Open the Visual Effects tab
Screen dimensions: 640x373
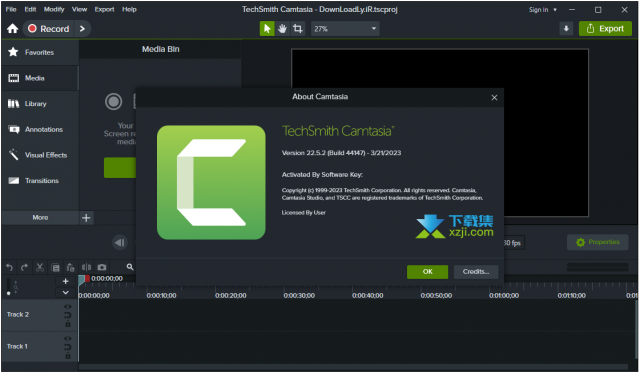pyautogui.click(x=40, y=155)
